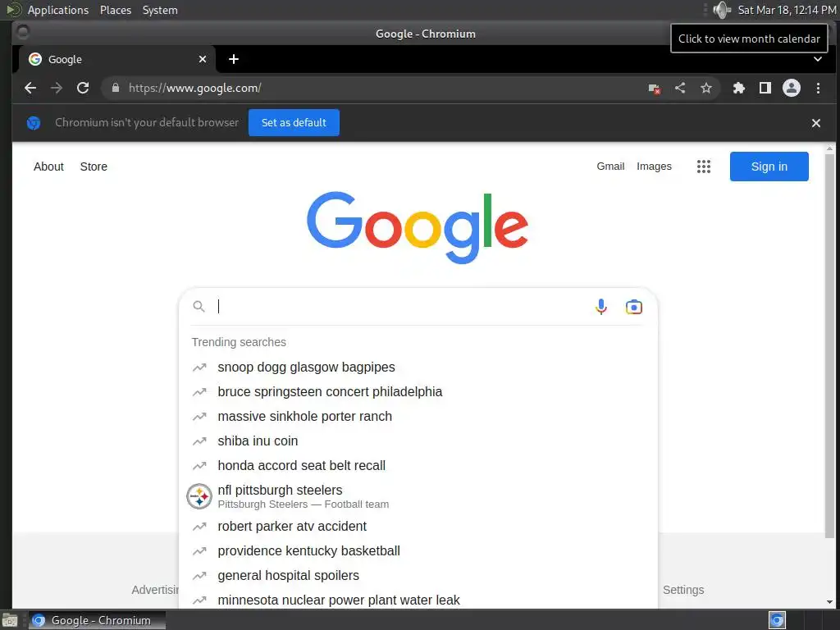Click the padlock site info icon
This screenshot has width=840, height=630.
point(115,88)
